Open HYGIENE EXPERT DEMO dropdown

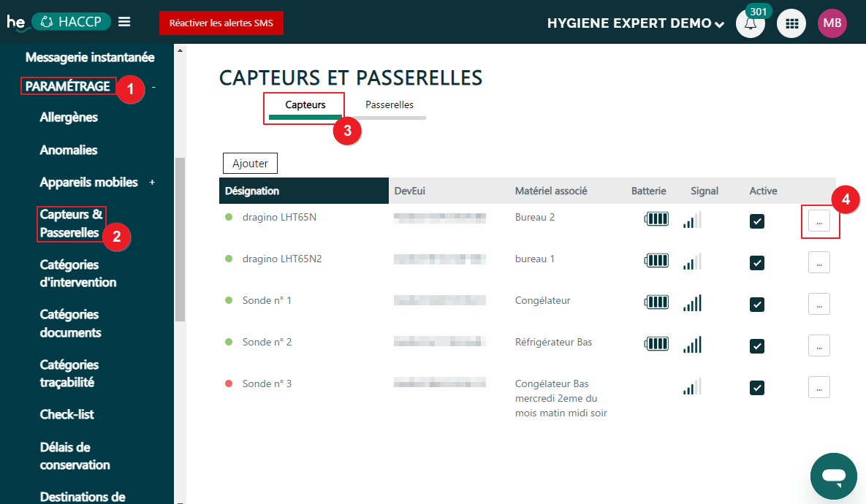pos(636,23)
